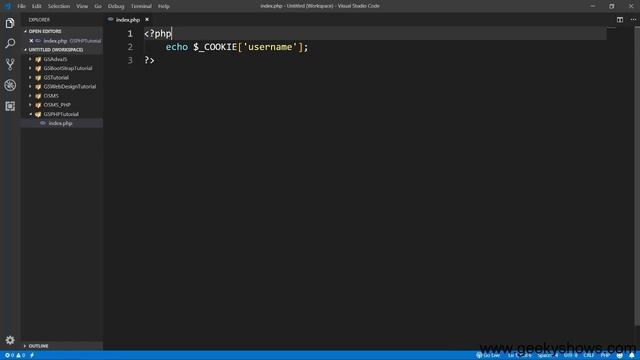Expand the OSMS folder arrow

[x=30, y=96]
